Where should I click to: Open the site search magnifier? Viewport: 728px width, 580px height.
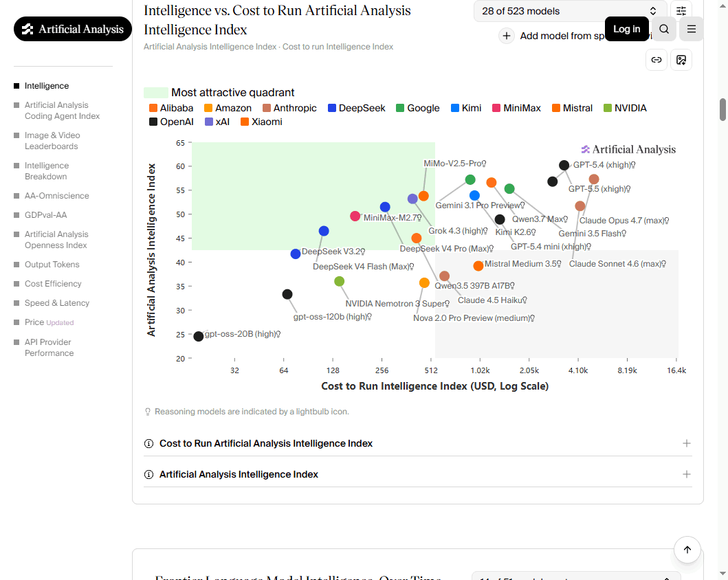[664, 30]
